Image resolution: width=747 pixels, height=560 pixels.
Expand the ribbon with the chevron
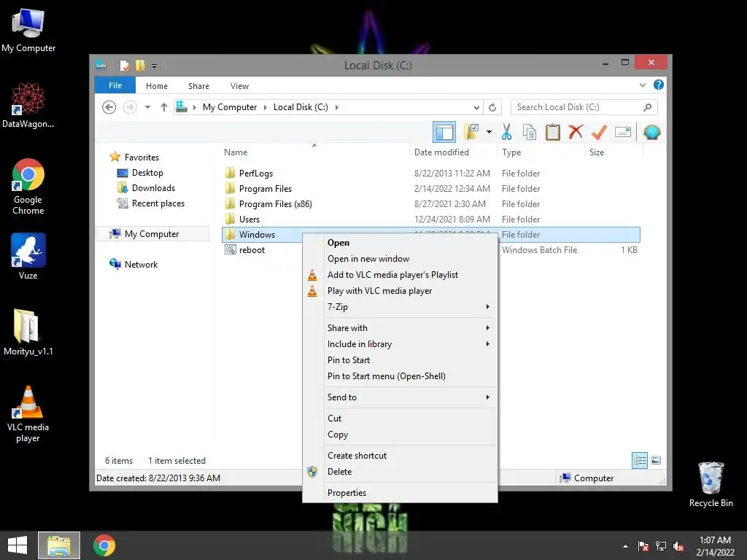tap(642, 85)
